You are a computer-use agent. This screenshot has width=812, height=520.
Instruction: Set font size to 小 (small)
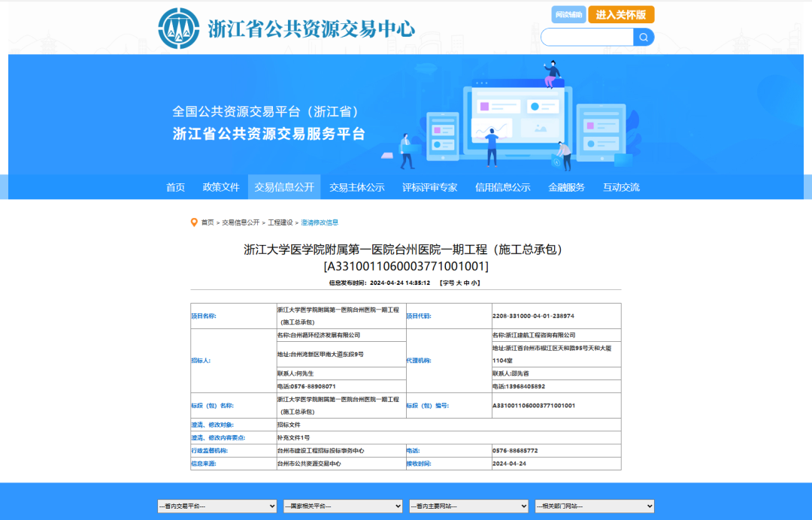474,283
